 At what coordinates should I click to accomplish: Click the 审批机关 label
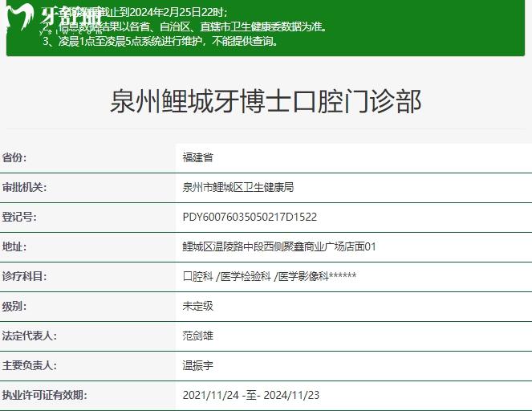tap(24, 187)
